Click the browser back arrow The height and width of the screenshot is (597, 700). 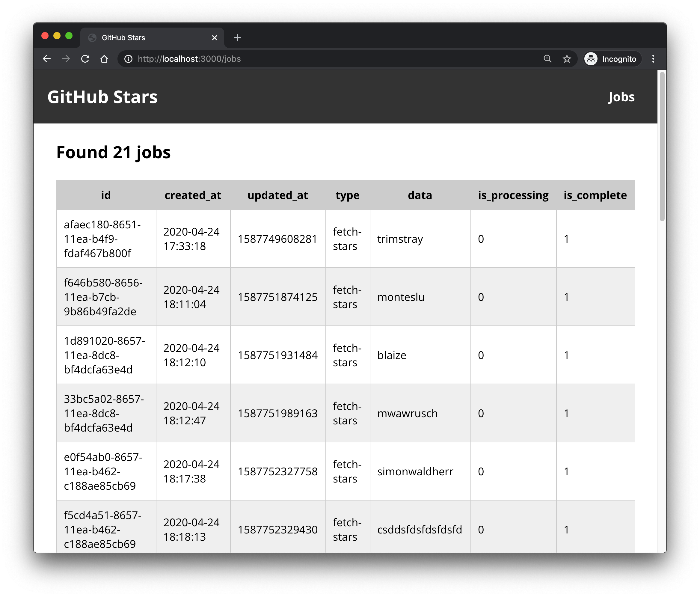point(47,59)
